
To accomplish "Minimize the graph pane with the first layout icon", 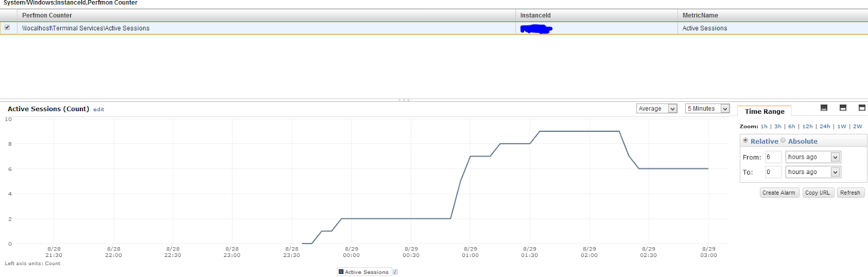I will tap(824, 108).
